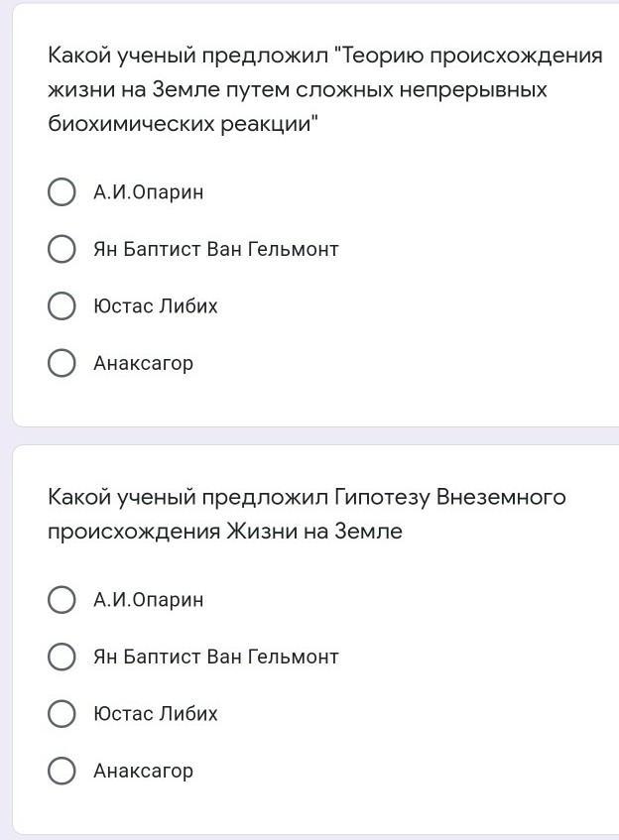The height and width of the screenshot is (840, 619).
Task: Select А.И.Опарин radio for biochemical reactions question
Action: pos(62,191)
